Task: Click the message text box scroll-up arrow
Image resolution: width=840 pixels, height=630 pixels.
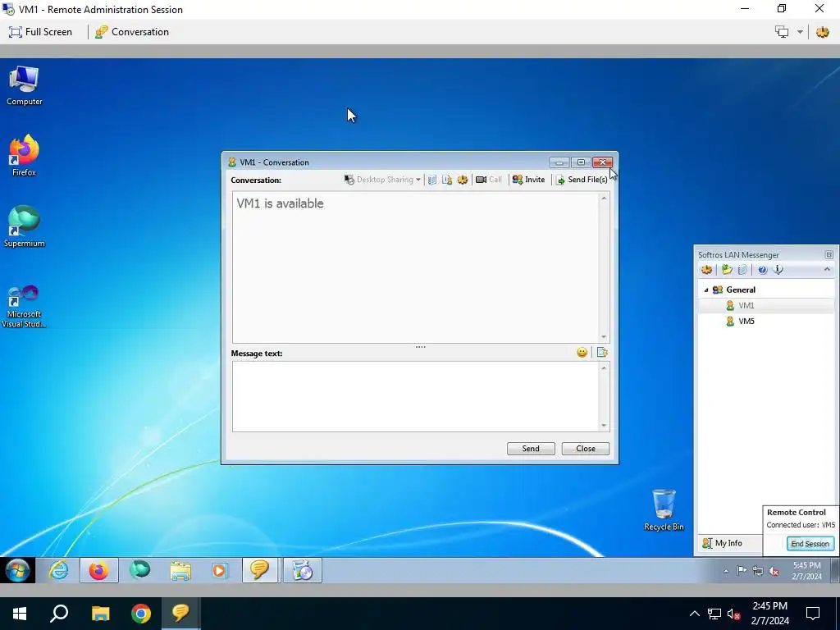Action: [604, 367]
